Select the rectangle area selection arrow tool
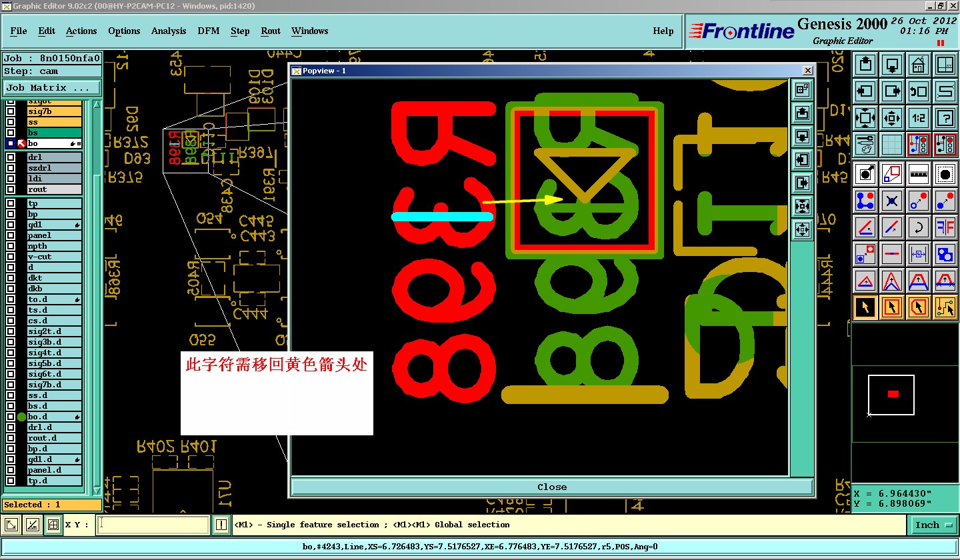The height and width of the screenshot is (560, 960). 892,307
